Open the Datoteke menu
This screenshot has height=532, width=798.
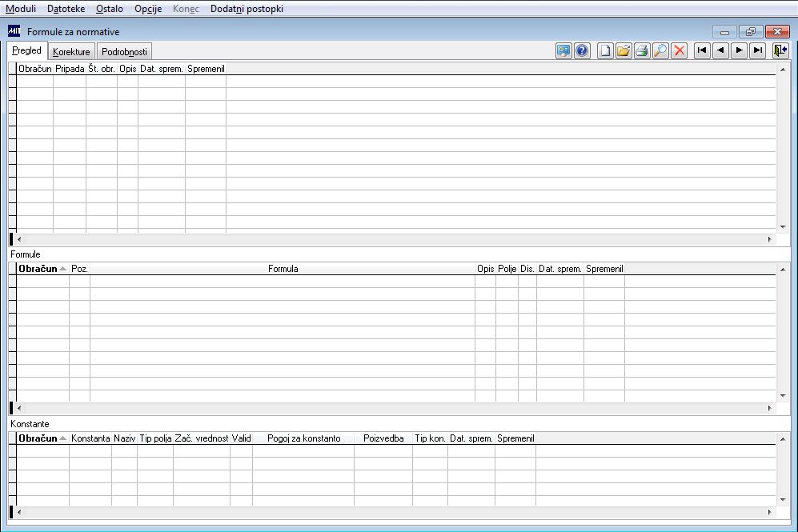click(x=66, y=9)
